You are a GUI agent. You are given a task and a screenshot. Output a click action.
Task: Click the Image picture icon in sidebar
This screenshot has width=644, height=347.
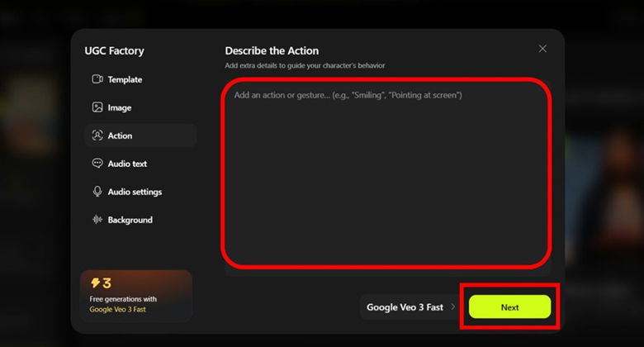(x=97, y=107)
